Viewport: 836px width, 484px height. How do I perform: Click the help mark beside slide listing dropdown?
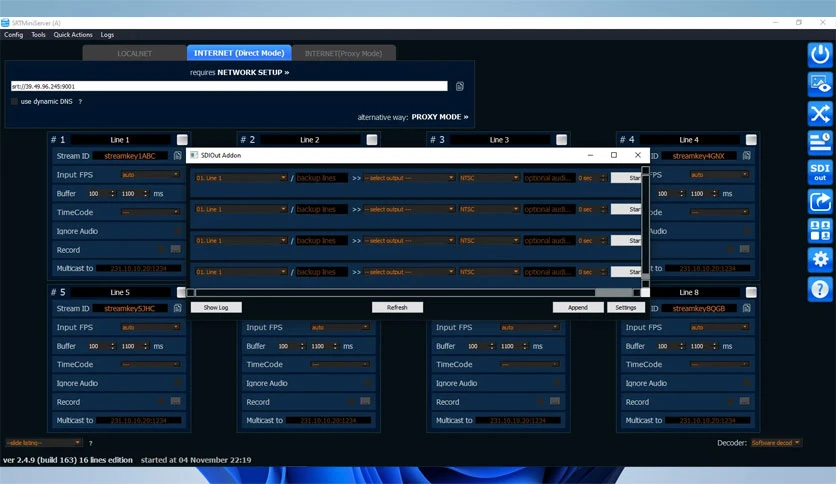tap(90, 443)
